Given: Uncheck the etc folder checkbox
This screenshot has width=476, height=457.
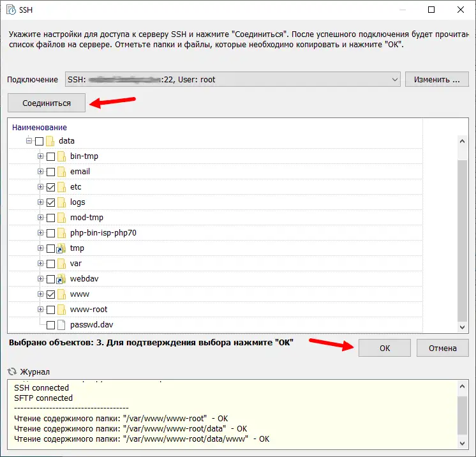Looking at the screenshot, I should click(x=51, y=187).
